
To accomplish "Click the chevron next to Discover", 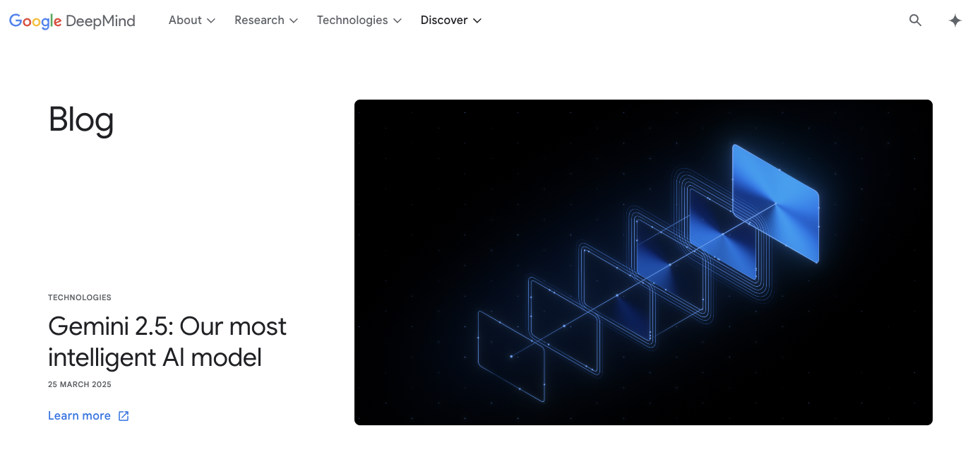I will click(x=477, y=21).
